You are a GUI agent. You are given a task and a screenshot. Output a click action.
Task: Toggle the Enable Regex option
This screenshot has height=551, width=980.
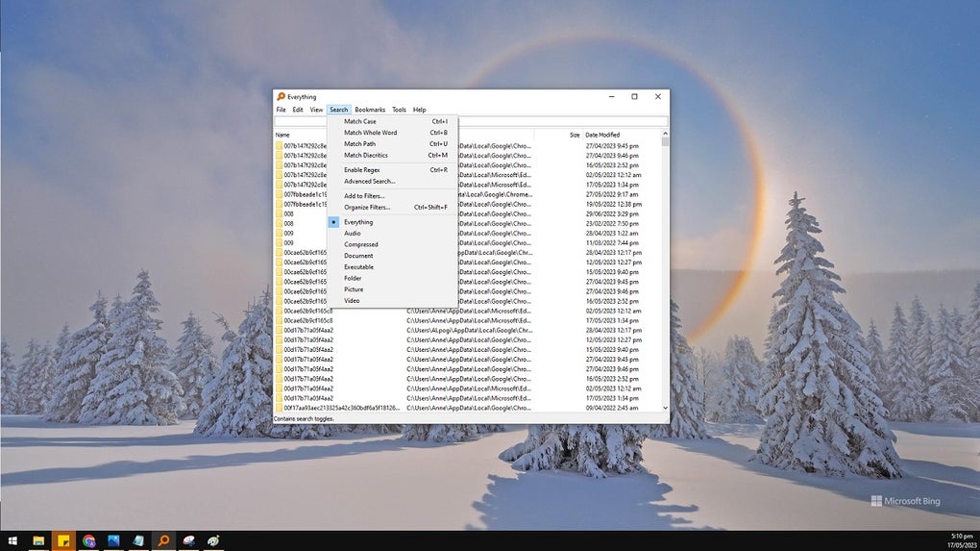click(393, 170)
